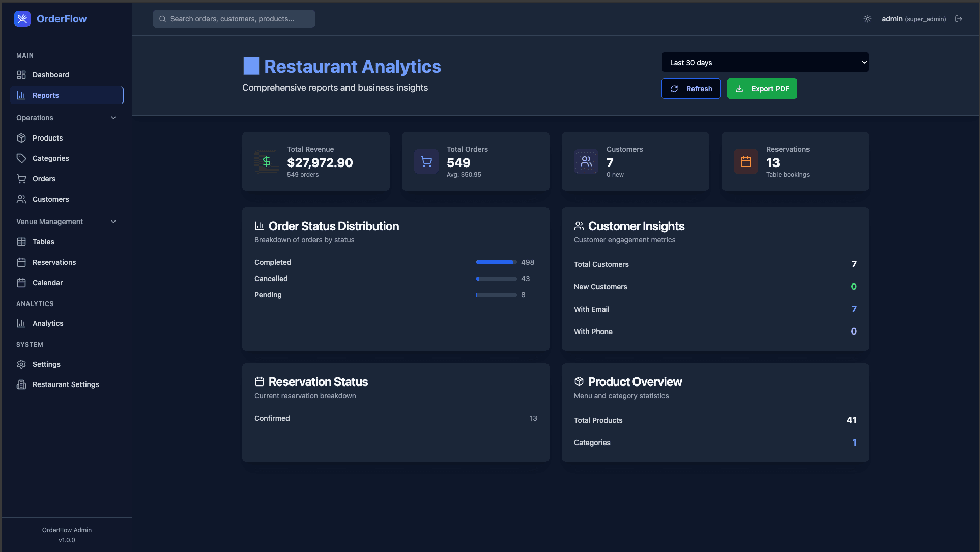The height and width of the screenshot is (552, 980).
Task: Click the Refresh button
Action: click(691, 88)
